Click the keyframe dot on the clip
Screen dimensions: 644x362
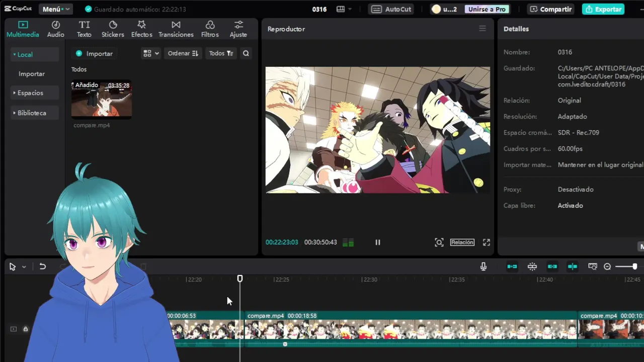(285, 344)
